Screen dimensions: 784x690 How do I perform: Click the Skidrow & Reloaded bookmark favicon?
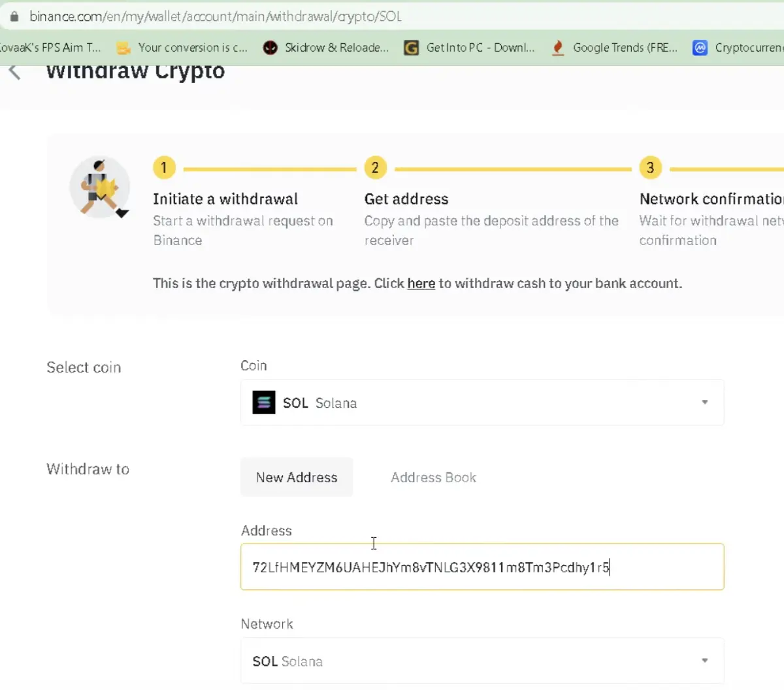[x=270, y=48]
